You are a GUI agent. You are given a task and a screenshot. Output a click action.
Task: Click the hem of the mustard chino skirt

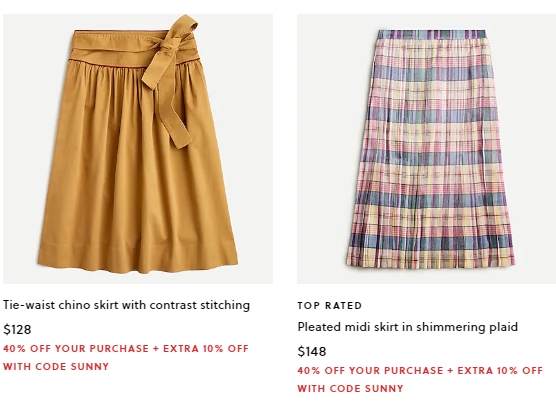click(138, 259)
